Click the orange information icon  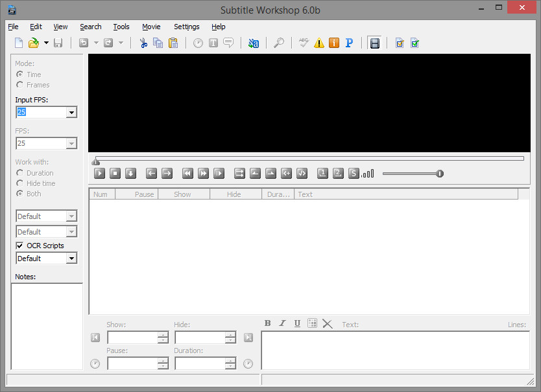click(334, 43)
